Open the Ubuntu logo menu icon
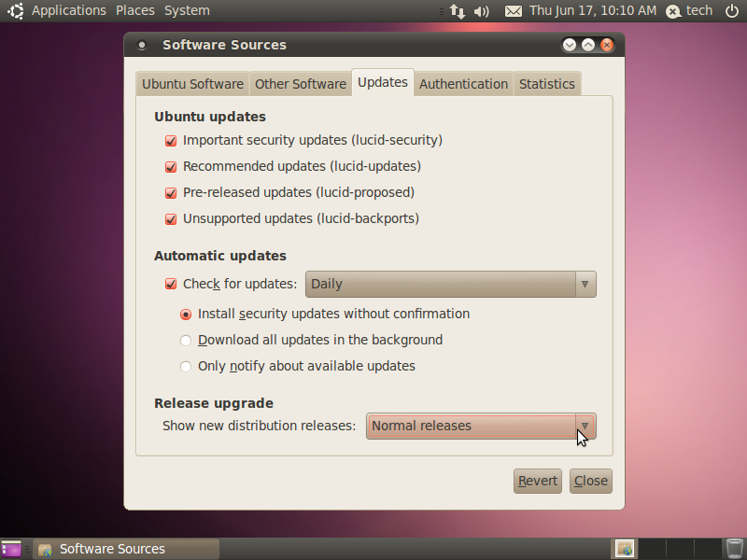The image size is (747, 560). click(15, 10)
